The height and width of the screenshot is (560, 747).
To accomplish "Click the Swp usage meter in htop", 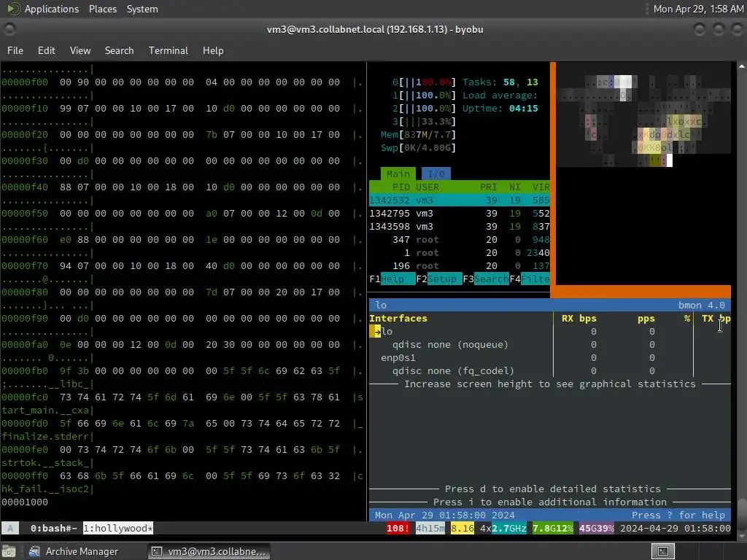I will pos(418,147).
